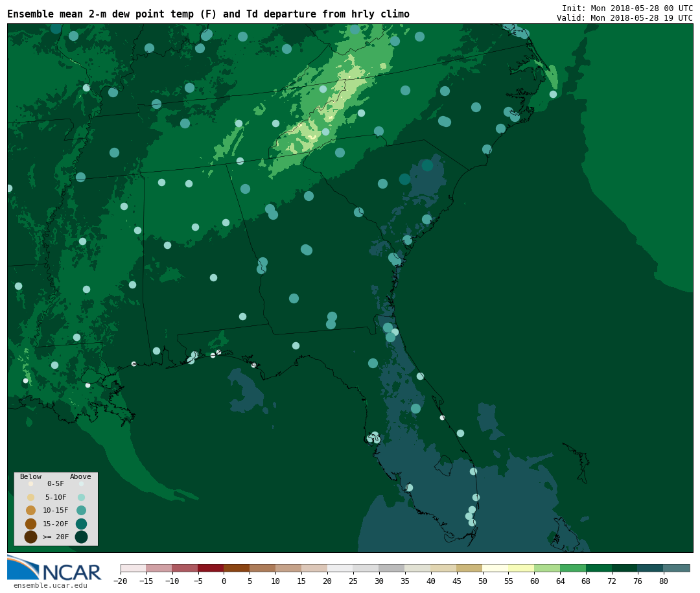The image size is (700, 593).
Task: Click the 'Init: Mon 2018-05-28 00 UTC' text
Action: click(x=627, y=8)
